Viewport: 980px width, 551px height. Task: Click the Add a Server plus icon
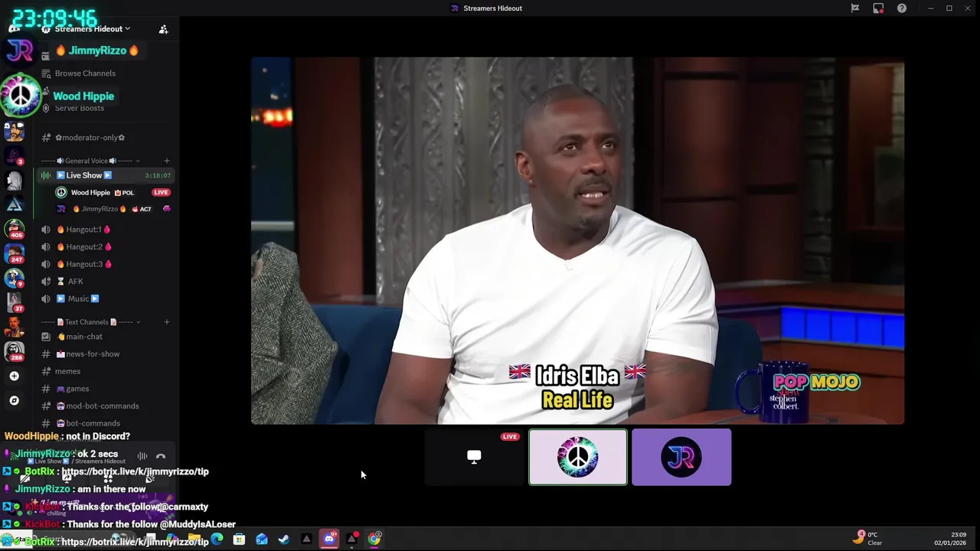[14, 376]
